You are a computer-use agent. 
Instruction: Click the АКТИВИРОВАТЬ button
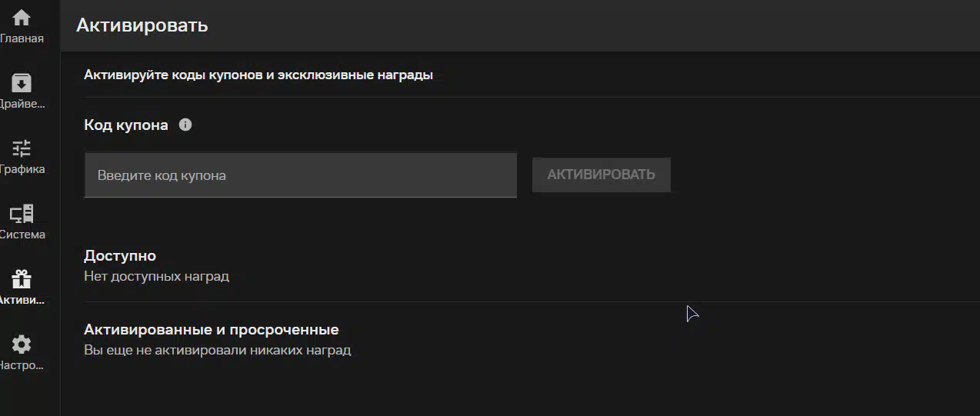[602, 175]
